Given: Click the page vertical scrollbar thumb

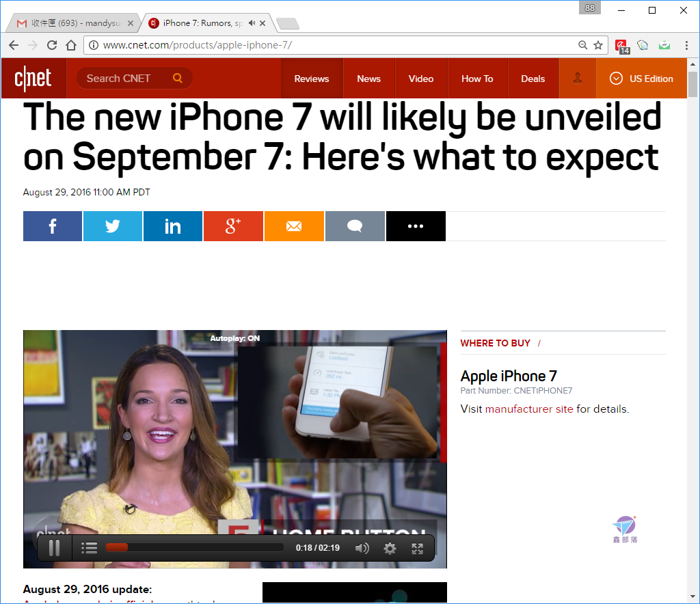Looking at the screenshot, I should (693, 84).
